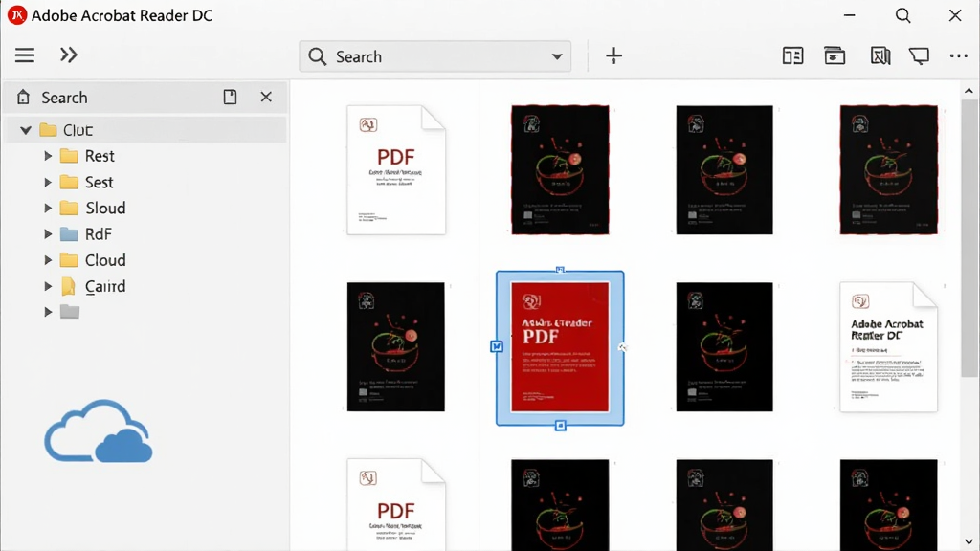Toggle the side panel layout icon
Image resolution: width=980 pixels, height=551 pixels.
point(793,55)
